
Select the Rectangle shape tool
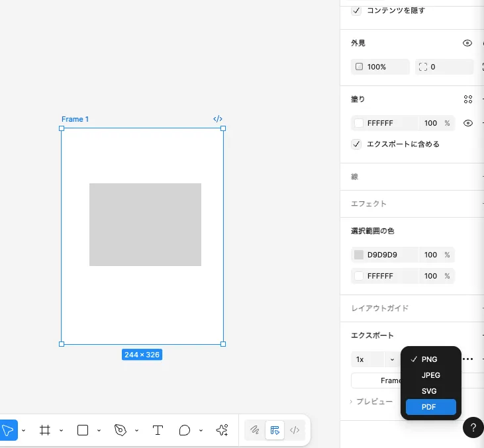tap(83, 430)
